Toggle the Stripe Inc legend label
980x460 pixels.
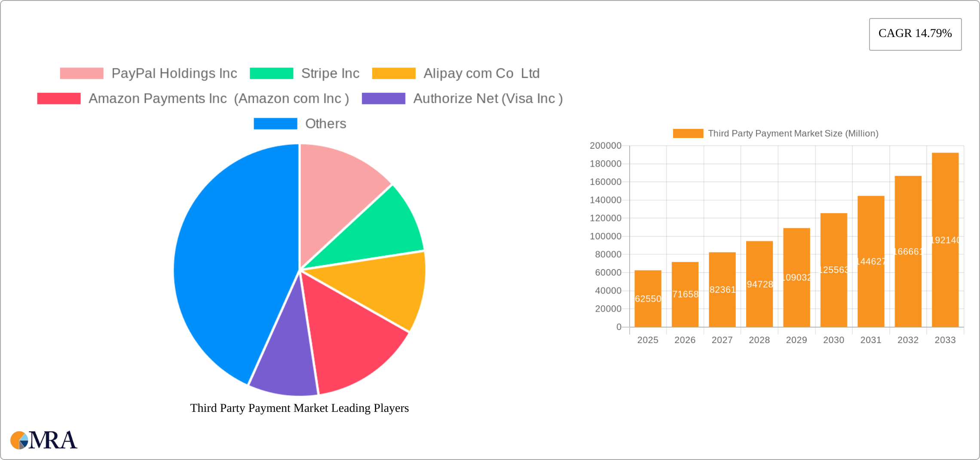[x=330, y=74]
